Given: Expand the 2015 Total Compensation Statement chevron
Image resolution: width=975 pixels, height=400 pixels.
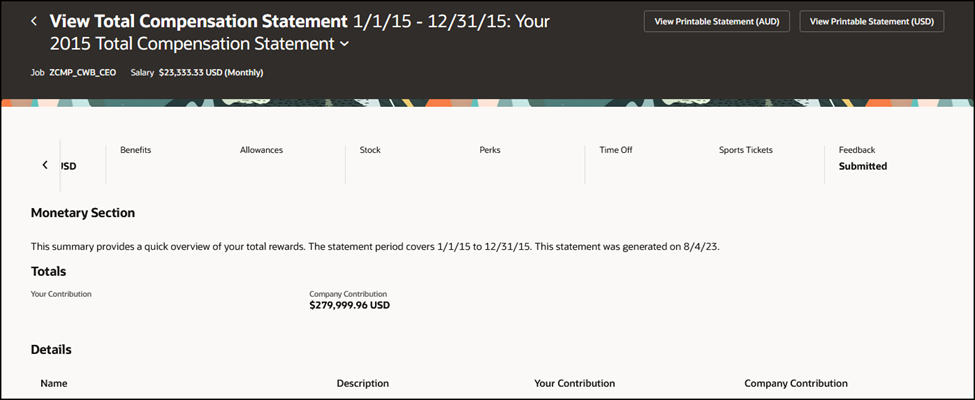Looking at the screenshot, I should point(345,45).
